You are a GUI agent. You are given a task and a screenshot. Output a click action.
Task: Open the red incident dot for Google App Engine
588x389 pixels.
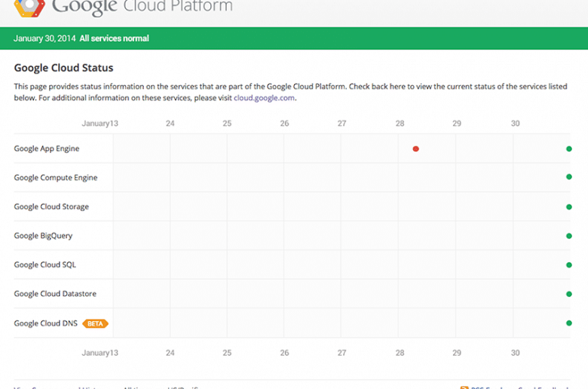pyautogui.click(x=415, y=149)
